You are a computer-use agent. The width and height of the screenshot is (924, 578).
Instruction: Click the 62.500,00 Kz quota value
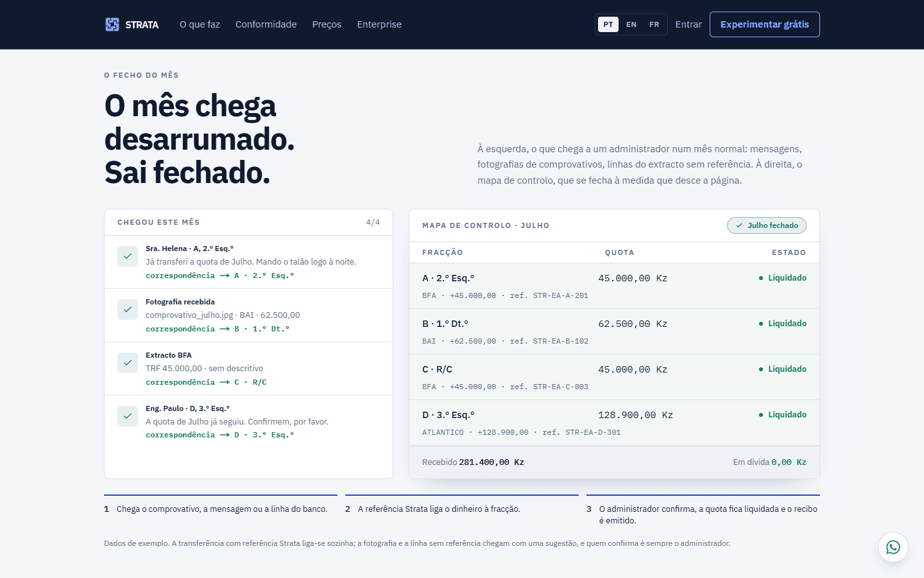[x=633, y=324]
